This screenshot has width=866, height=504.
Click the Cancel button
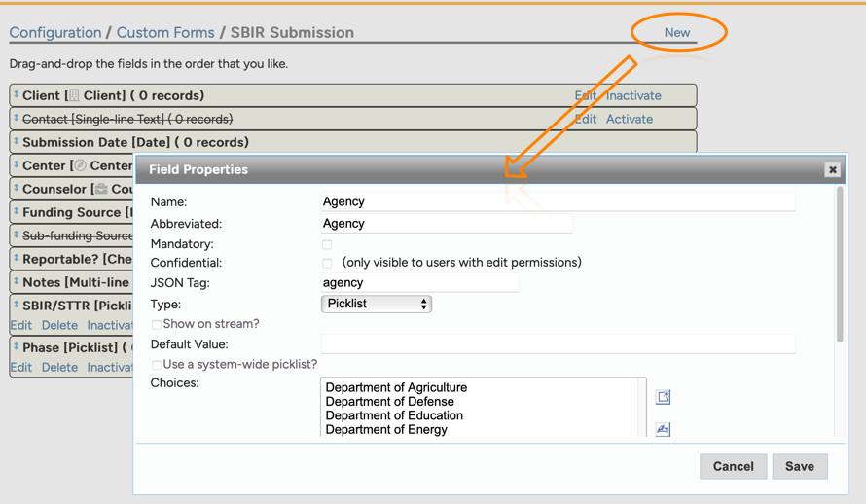point(733,466)
